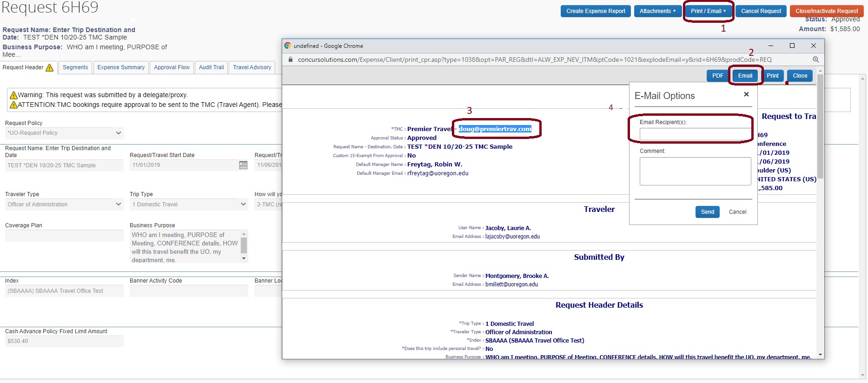Click the Request Header Details heading
This screenshot has height=383, width=868.
tap(599, 305)
